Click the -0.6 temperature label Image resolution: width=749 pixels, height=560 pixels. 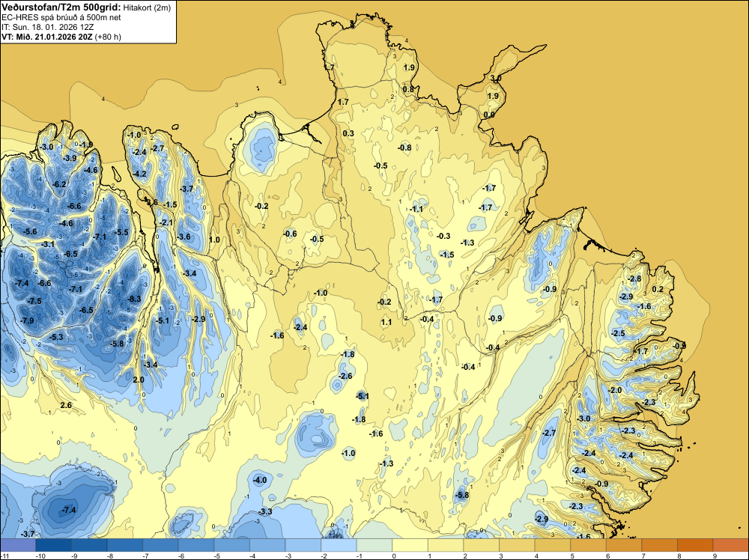point(290,234)
